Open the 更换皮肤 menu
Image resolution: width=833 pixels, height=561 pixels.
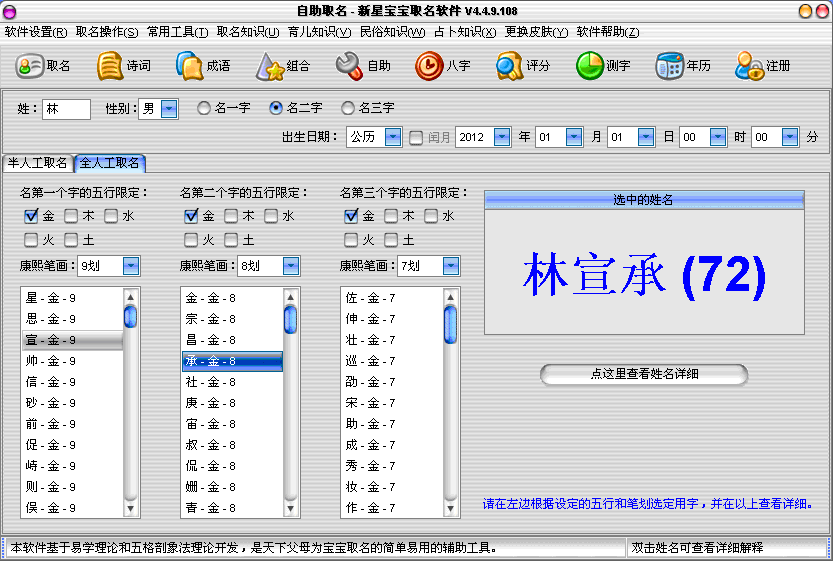(536, 32)
